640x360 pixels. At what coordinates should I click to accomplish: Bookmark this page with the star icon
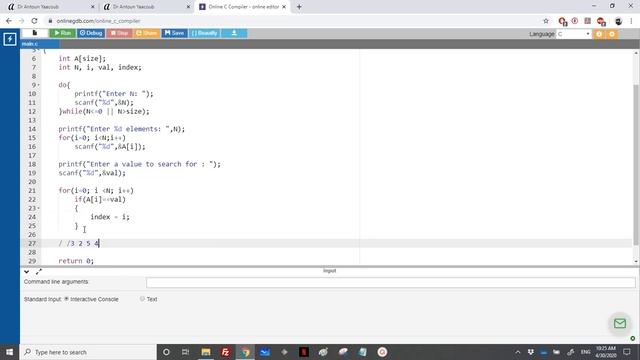click(x=546, y=21)
